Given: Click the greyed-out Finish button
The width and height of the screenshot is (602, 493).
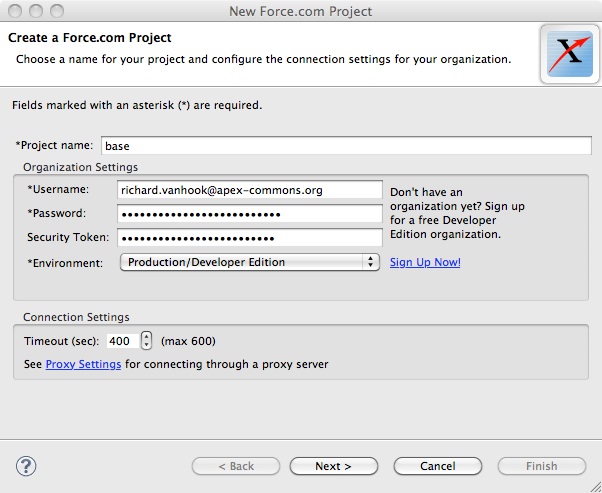Looking at the screenshot, I should tap(542, 466).
